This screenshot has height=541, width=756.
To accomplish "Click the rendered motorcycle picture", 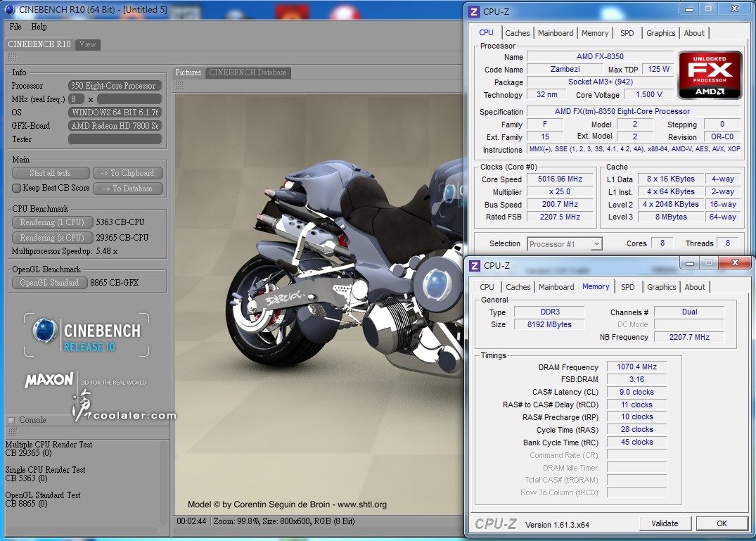I will (x=319, y=304).
